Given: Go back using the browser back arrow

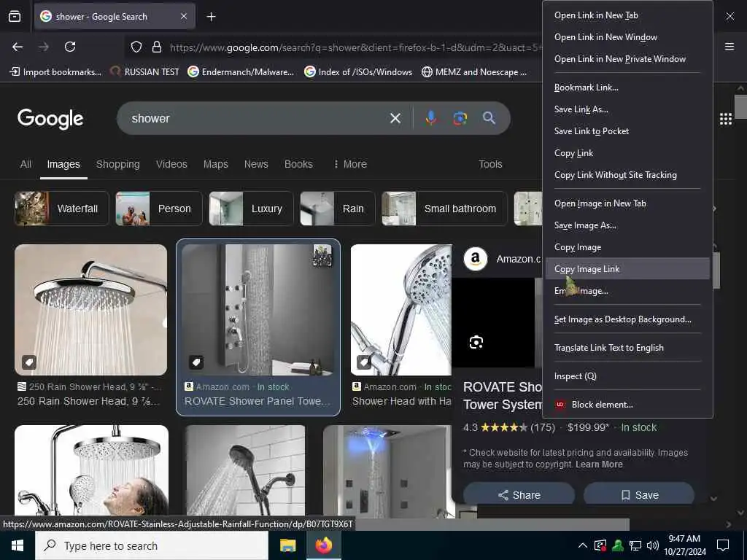Looking at the screenshot, I should pyautogui.click(x=18, y=47).
